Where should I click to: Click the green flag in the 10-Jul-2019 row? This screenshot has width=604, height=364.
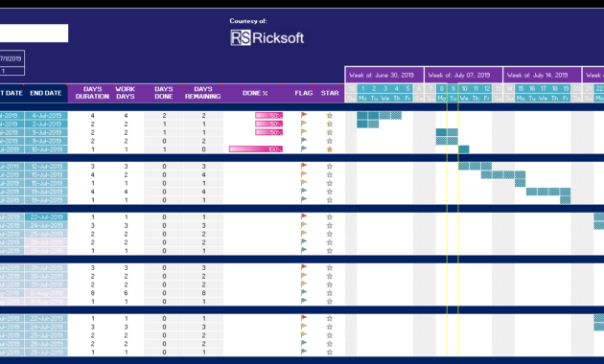point(304,148)
